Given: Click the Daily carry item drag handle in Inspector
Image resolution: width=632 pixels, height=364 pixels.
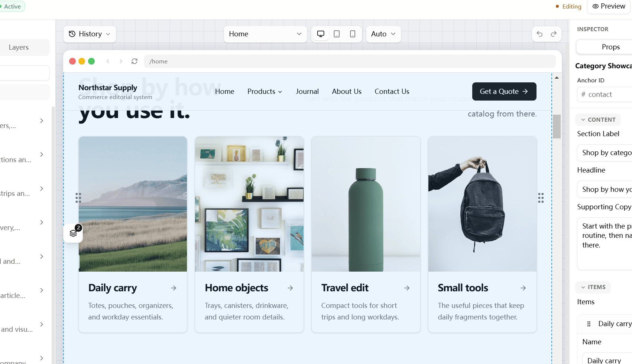Looking at the screenshot, I should (589, 324).
